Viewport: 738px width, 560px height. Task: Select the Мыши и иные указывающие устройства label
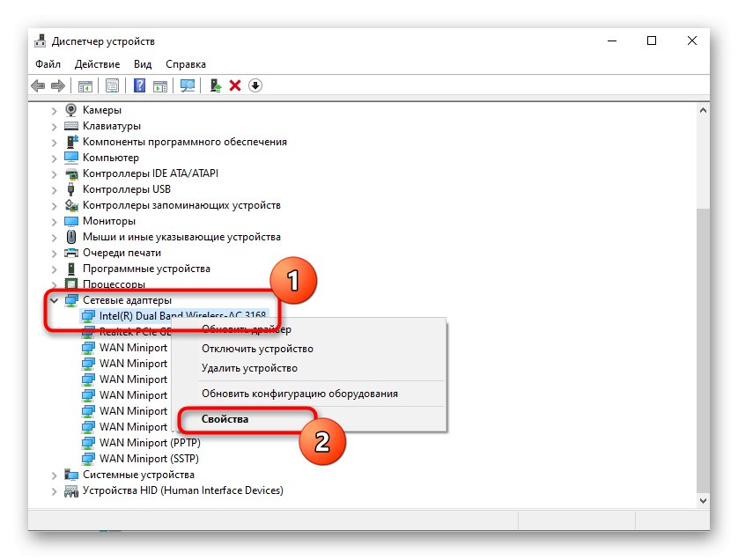[x=181, y=237]
